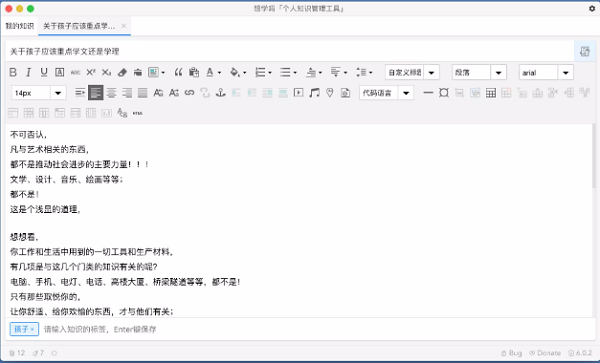Click the Bug link in status bar
The image size is (600, 363).
(x=512, y=353)
